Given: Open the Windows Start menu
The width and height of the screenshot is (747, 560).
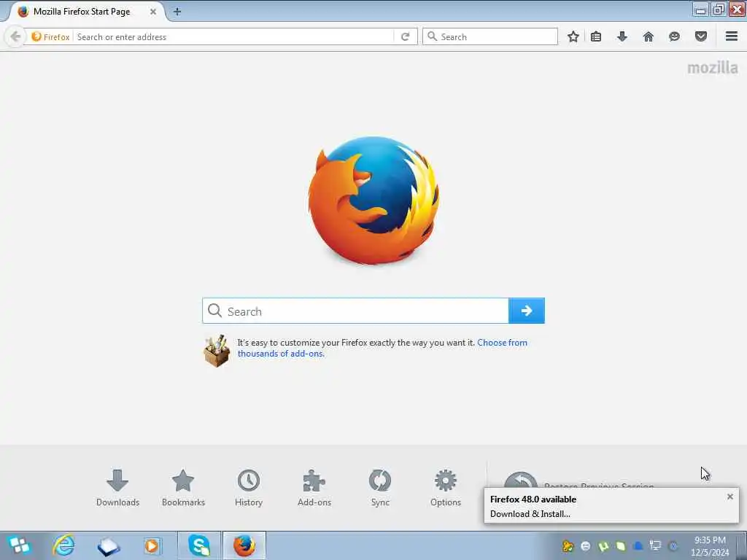Looking at the screenshot, I should (x=19, y=545).
